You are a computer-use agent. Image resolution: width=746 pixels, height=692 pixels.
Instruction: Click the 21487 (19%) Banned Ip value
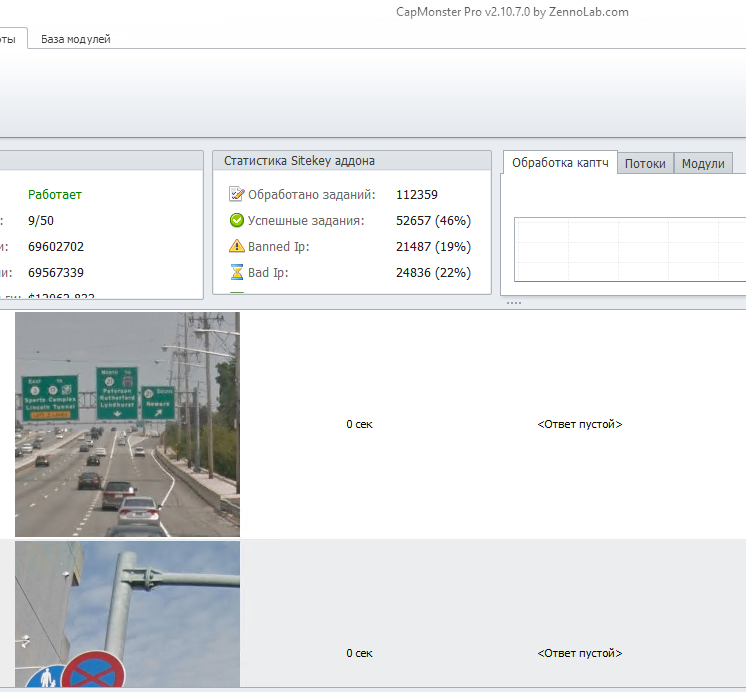pos(433,247)
